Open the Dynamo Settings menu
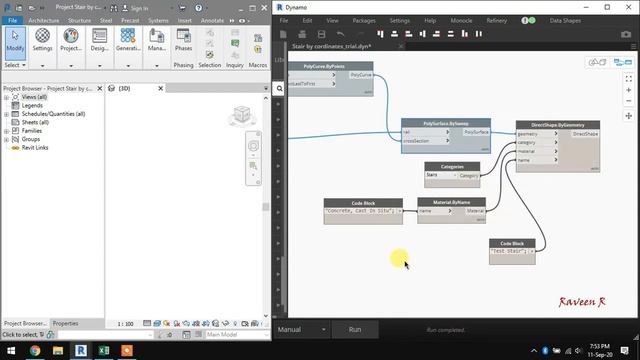The width and height of the screenshot is (640, 360). coord(399,20)
